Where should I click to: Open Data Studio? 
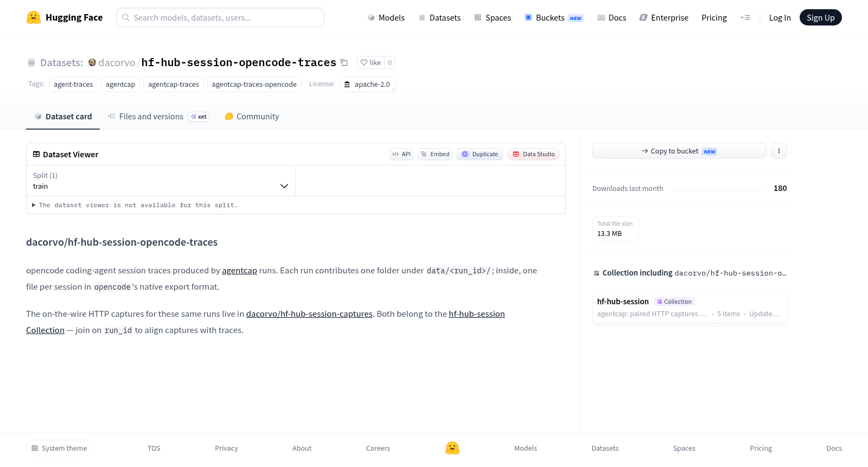coord(533,154)
